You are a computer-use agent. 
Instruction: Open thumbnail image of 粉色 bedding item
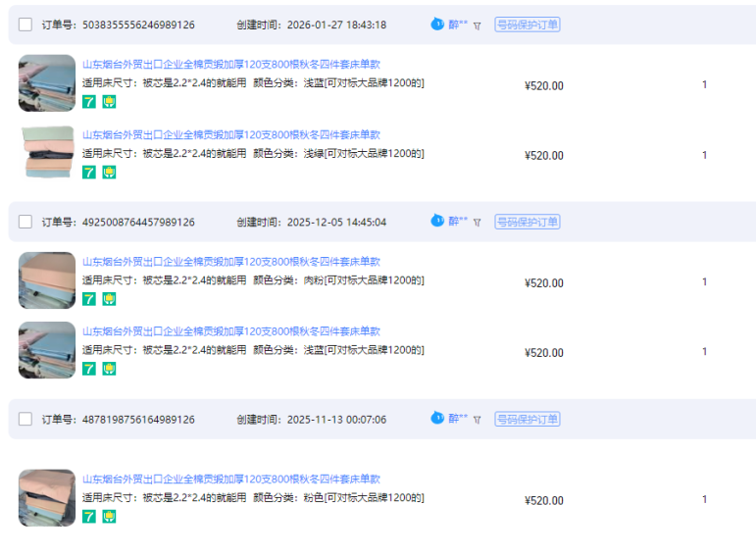click(47, 497)
